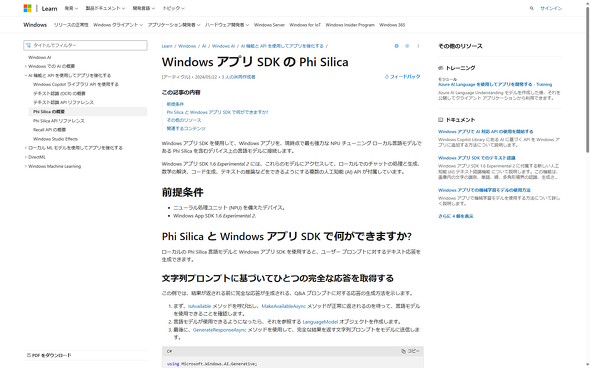Click the Learn breadcrumb

pyautogui.click(x=167, y=46)
